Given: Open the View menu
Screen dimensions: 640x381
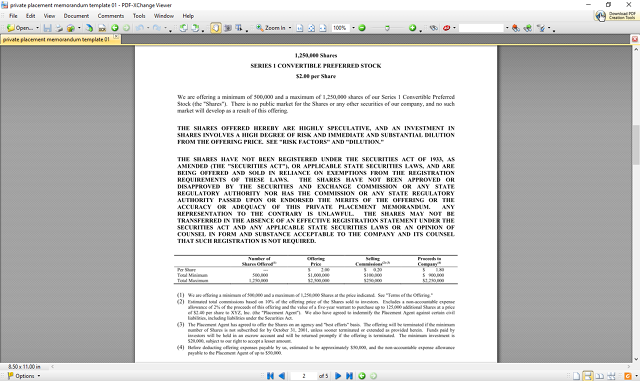Looking at the screenshot, I should (x=49, y=16).
